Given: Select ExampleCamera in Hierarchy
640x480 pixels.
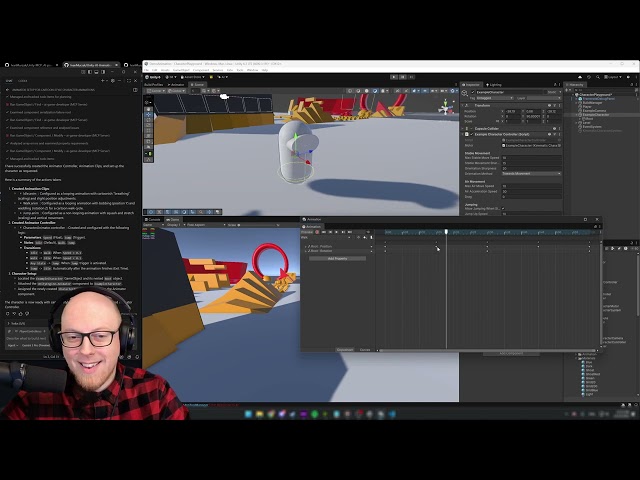Looking at the screenshot, I should pos(594,111).
